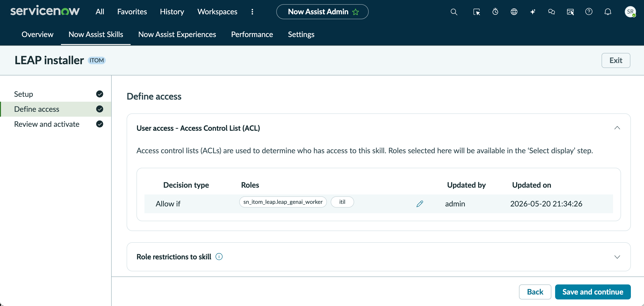Image resolution: width=644 pixels, height=306 pixels.
Task: Open the Workspaces menu
Action: coord(217,12)
